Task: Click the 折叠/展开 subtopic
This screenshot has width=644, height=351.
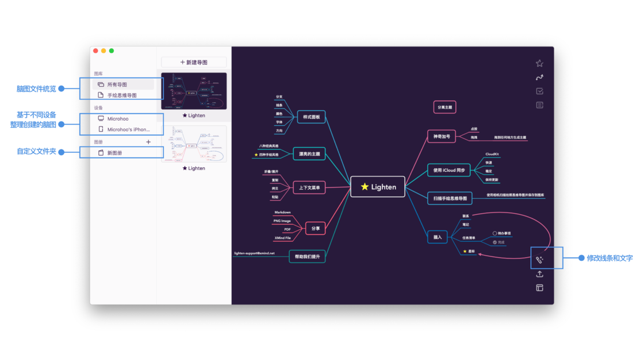Action: [x=271, y=172]
